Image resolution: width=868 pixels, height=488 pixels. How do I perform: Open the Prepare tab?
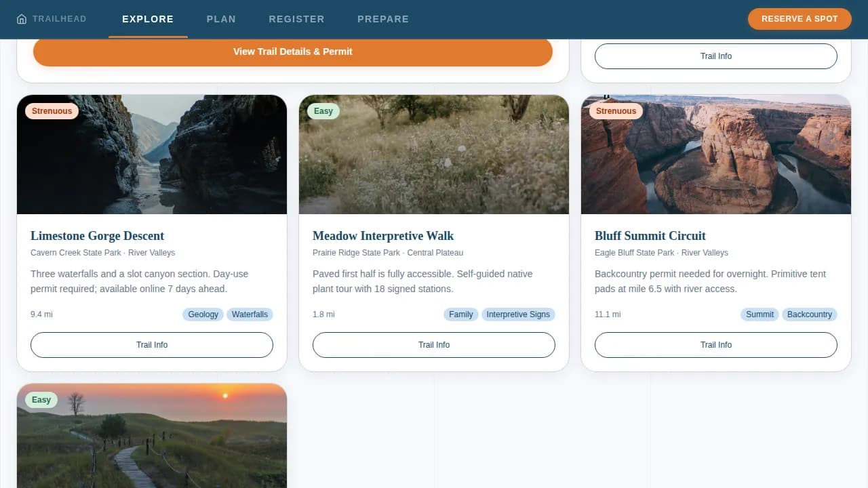coord(383,19)
